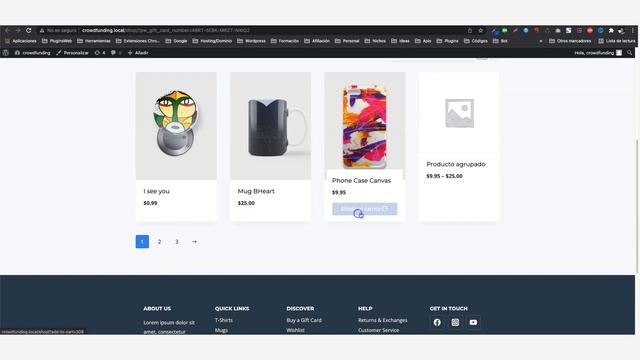The height and width of the screenshot is (360, 640).
Task: Click the red round extension icon
Action: pyautogui.click(x=590, y=31)
